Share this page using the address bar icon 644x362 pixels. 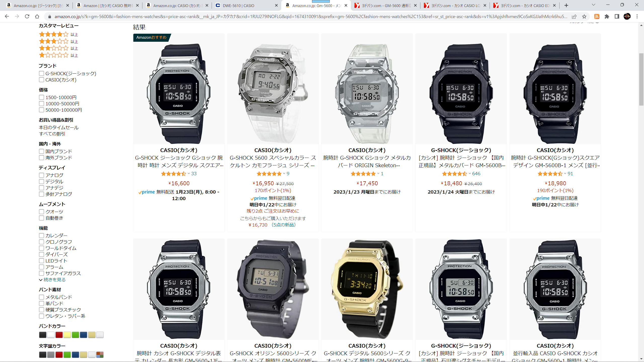(574, 16)
